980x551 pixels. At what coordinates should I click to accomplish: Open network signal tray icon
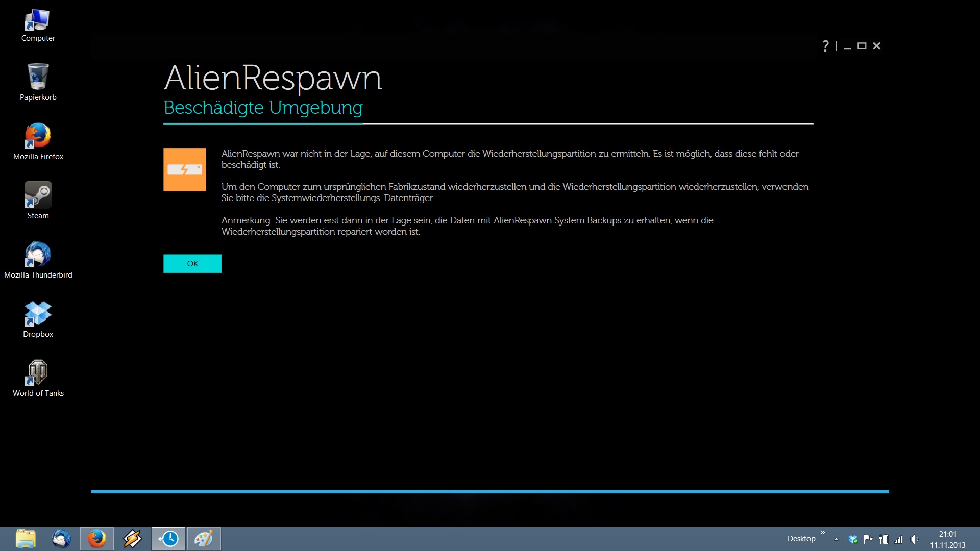click(899, 539)
